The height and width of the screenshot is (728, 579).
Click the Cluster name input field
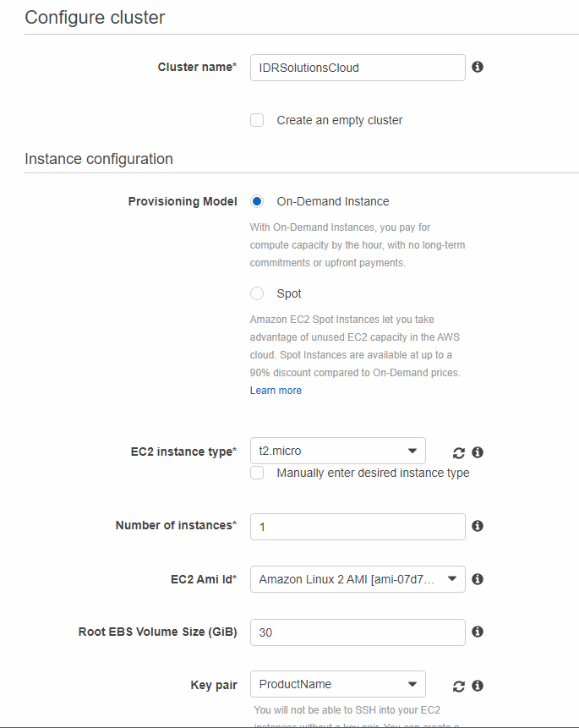pos(357,67)
